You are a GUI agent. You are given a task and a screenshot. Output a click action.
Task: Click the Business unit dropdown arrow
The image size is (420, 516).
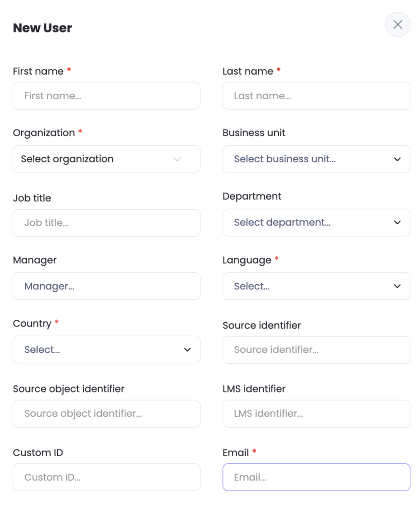click(397, 159)
